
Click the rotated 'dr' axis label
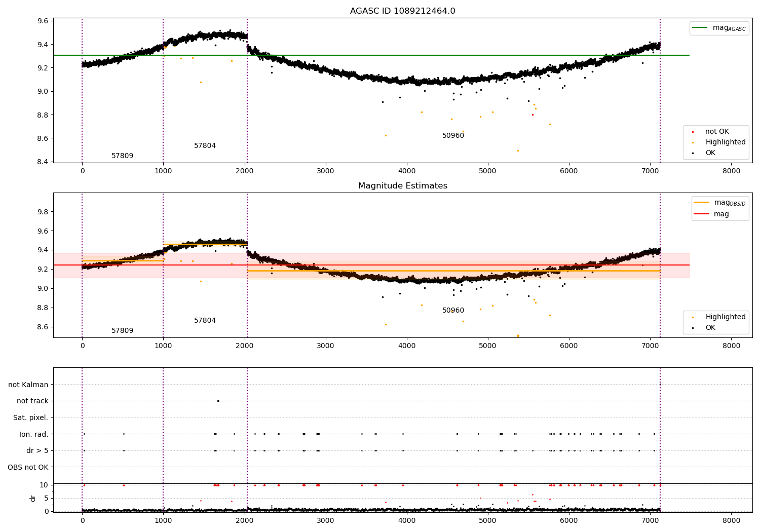33,498
